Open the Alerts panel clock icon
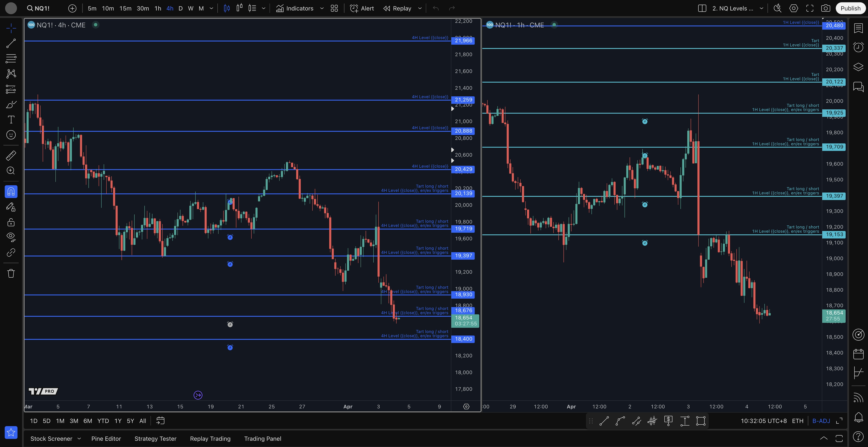Image resolution: width=868 pixels, height=447 pixels. (858, 47)
